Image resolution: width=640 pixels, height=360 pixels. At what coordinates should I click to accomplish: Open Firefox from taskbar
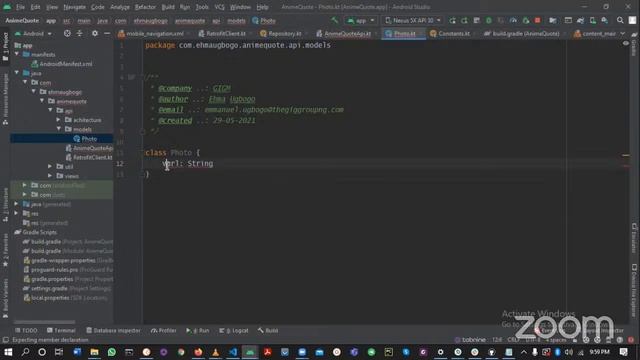pos(198,352)
